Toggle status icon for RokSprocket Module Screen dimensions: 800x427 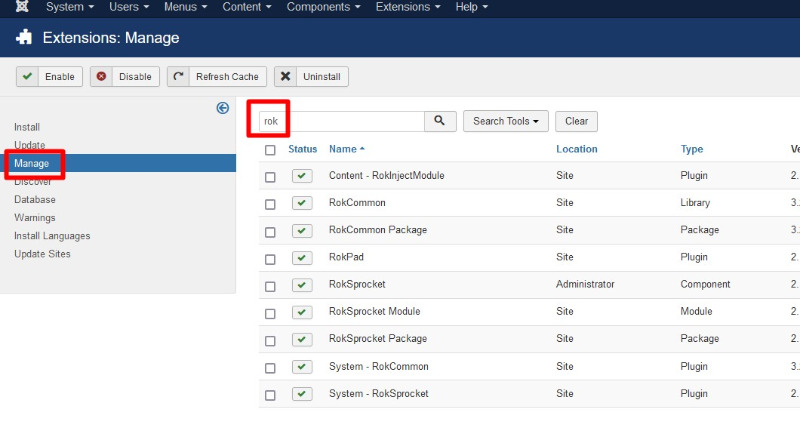(302, 312)
